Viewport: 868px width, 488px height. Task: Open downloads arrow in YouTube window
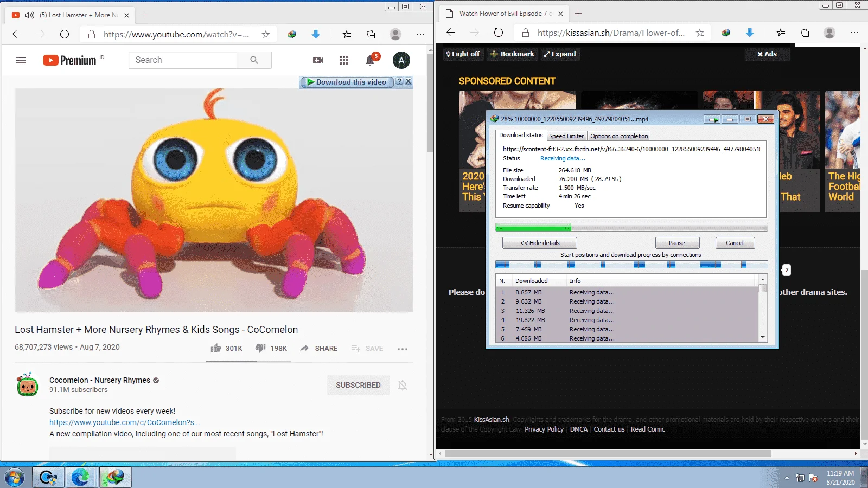316,34
